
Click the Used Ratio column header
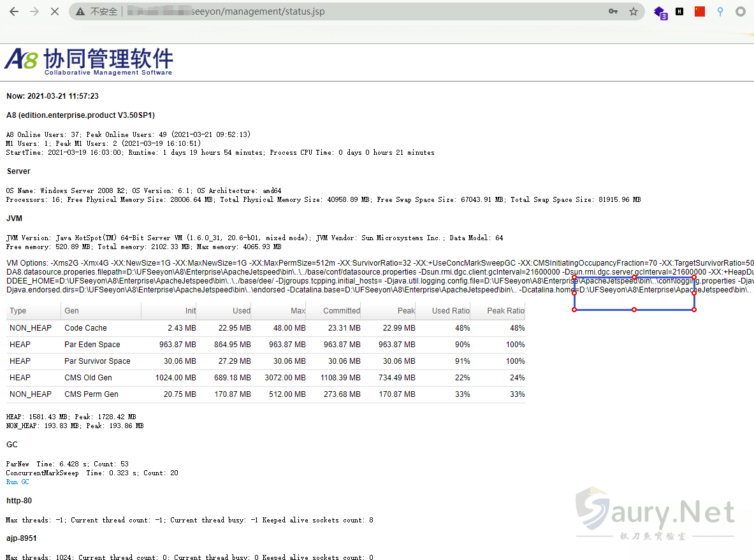tap(451, 310)
